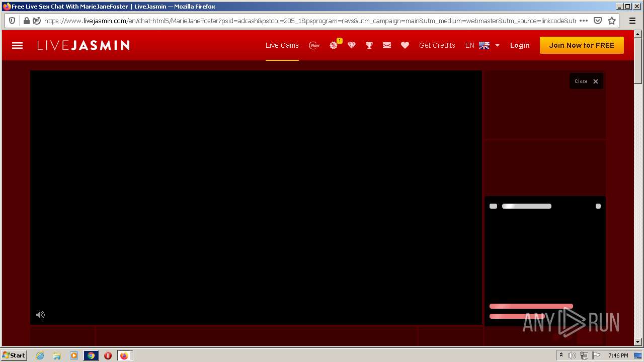
Task: Open Firefox tracking protection shield icon
Action: coord(13,21)
